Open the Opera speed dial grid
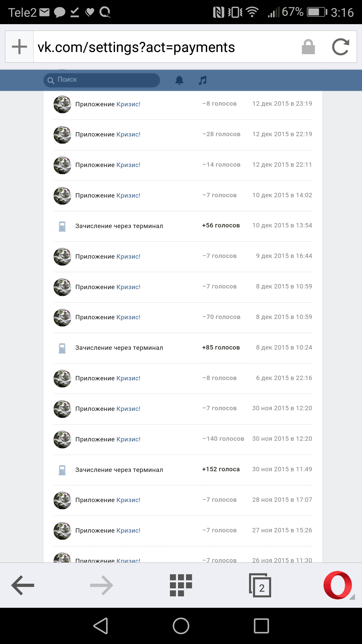The image size is (362, 644). tap(181, 585)
